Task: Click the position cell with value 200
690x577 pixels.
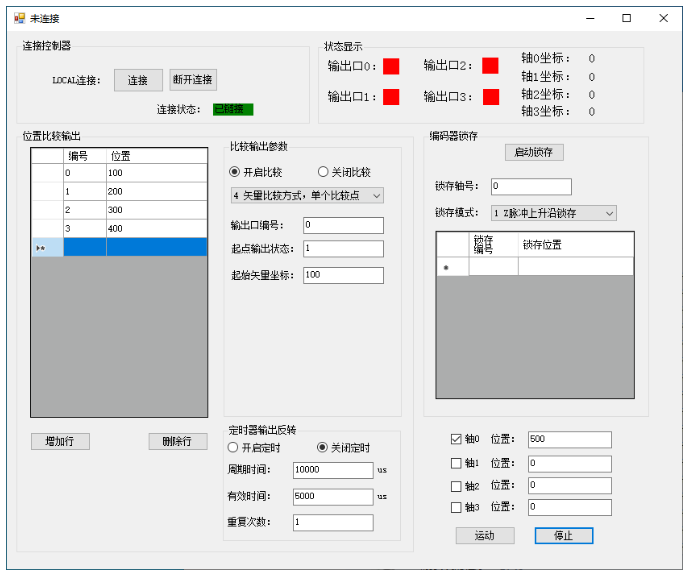Action: pyautogui.click(x=156, y=191)
